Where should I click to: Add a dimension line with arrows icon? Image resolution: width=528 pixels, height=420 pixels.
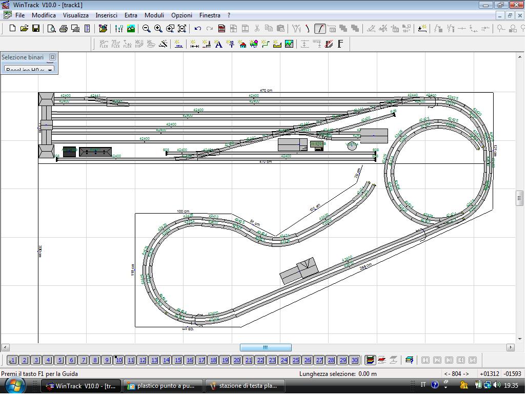(x=194, y=44)
